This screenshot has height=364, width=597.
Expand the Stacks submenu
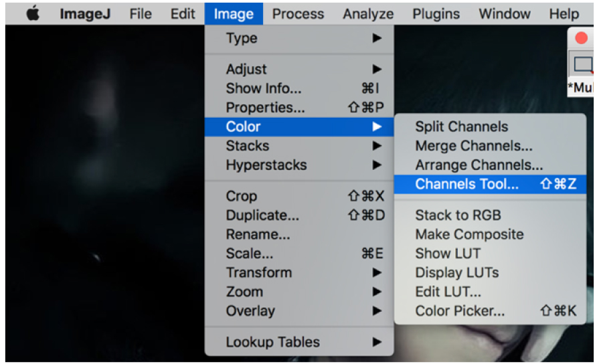pos(299,146)
